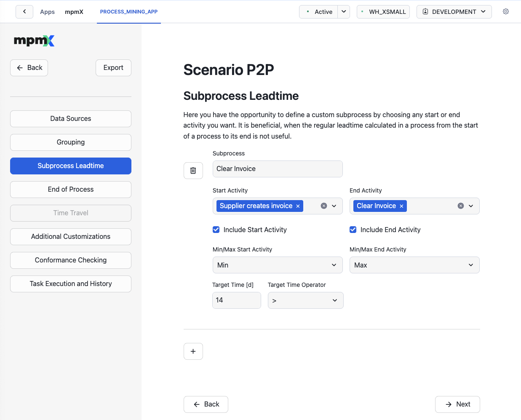Click the Next button
Image resolution: width=521 pixels, height=420 pixels.
click(457, 404)
